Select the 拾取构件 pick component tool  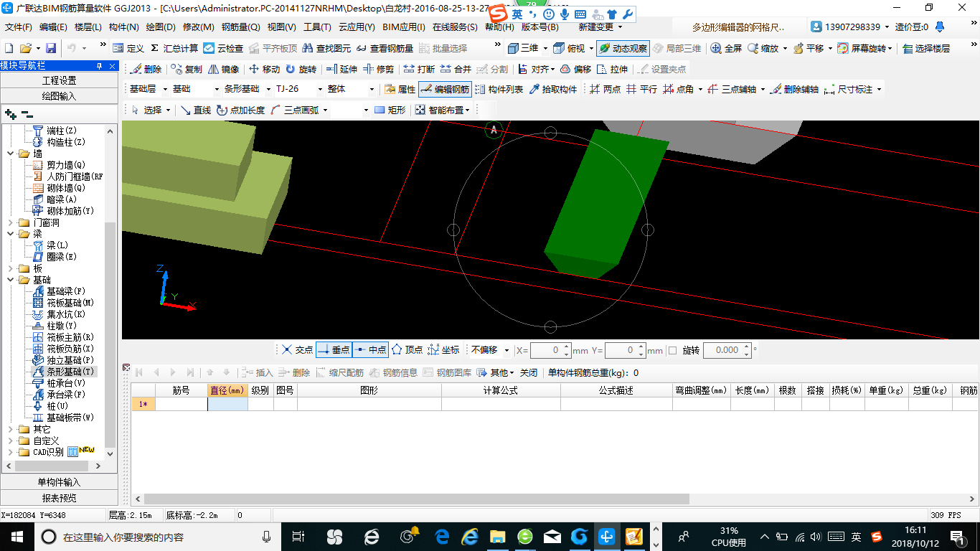(x=552, y=90)
